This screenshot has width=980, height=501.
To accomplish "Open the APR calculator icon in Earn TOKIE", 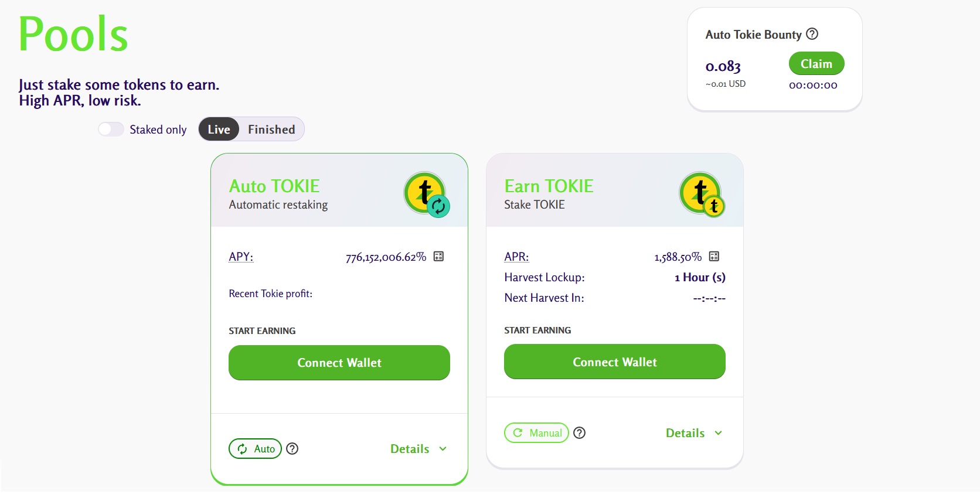I will click(714, 257).
